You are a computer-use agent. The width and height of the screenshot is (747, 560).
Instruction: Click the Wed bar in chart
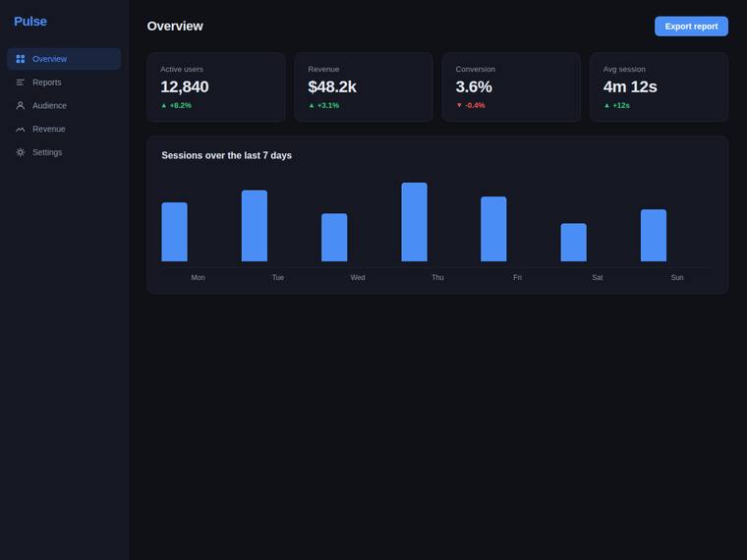(334, 237)
